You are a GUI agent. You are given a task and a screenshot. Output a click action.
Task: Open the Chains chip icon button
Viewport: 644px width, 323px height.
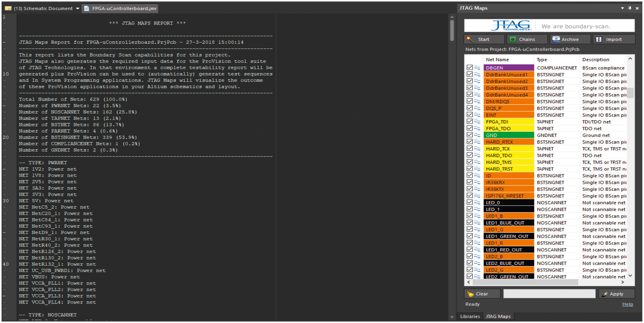click(x=513, y=39)
